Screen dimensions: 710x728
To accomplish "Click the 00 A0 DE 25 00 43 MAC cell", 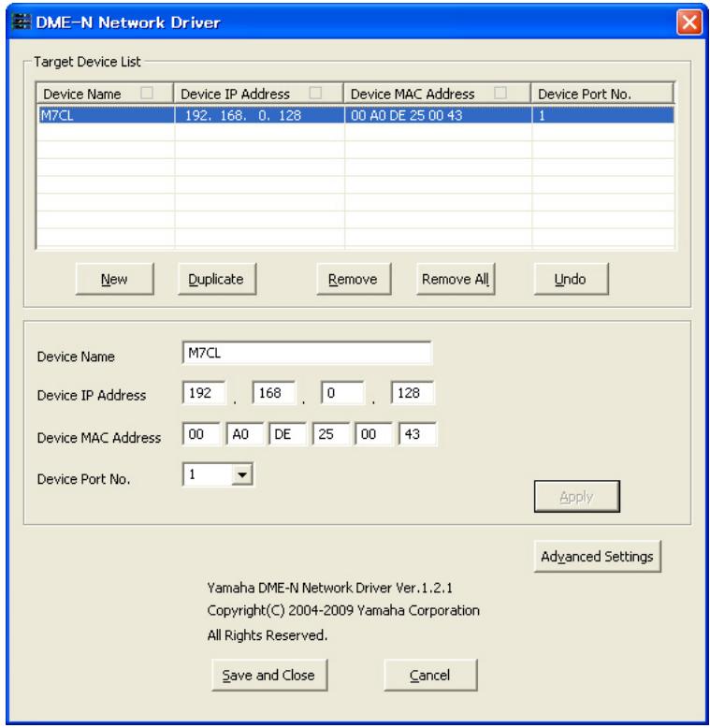I will click(x=438, y=115).
